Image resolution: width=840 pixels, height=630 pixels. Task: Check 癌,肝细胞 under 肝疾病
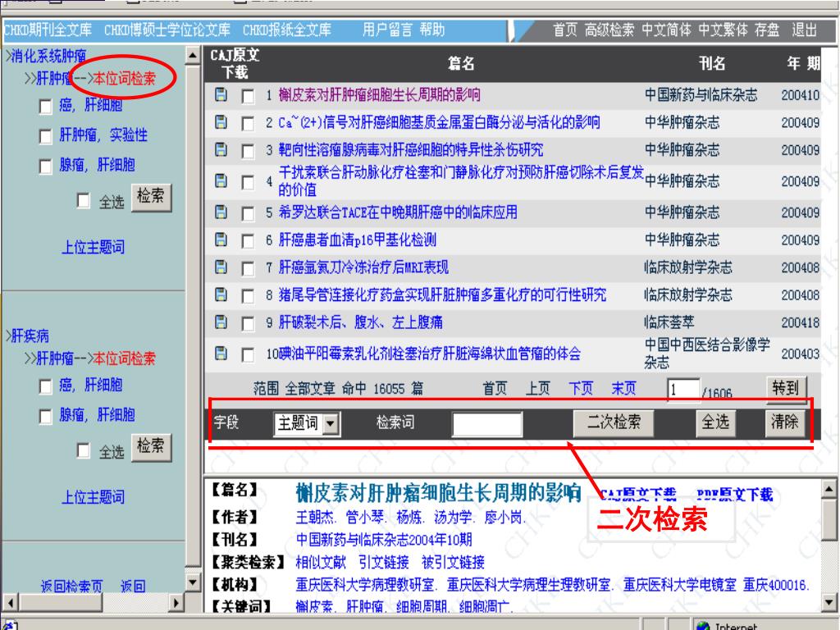(46, 386)
